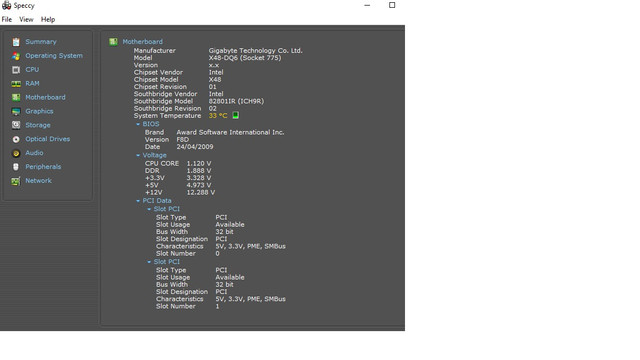Viewport: 640px width, 360px height.
Task: Show the RAM section
Action: 32,83
